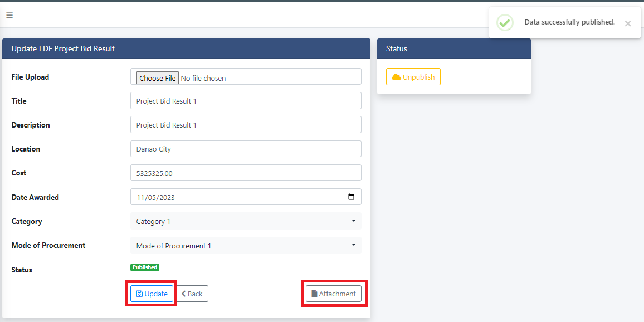The image size is (644, 322).
Task: Edit the Title input field
Action: [x=246, y=101]
